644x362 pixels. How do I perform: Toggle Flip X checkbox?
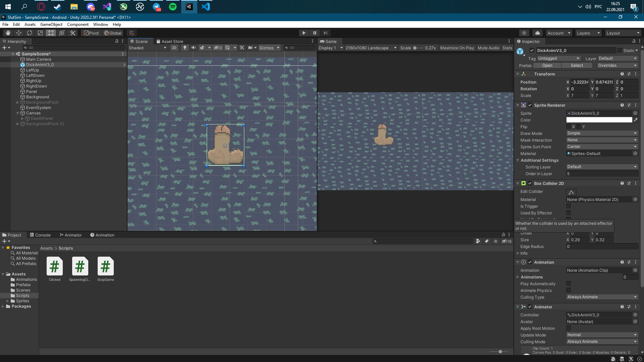coord(568,127)
